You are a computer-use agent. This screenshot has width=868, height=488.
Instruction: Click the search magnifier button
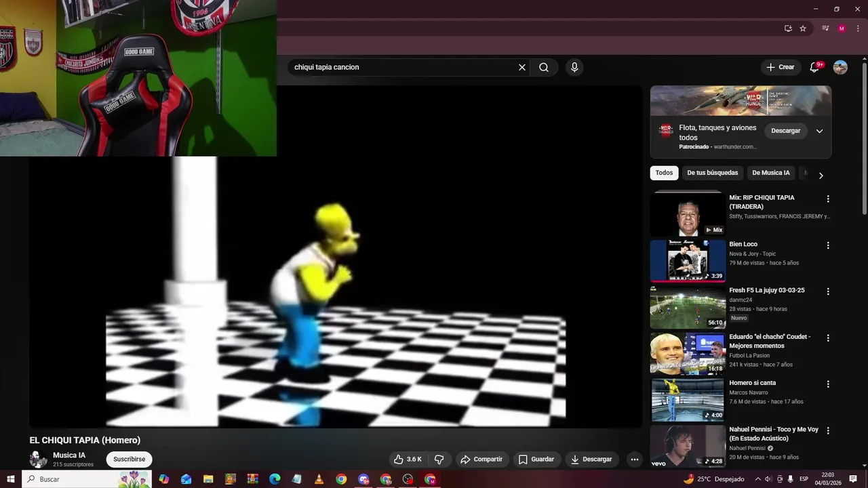pyautogui.click(x=544, y=67)
